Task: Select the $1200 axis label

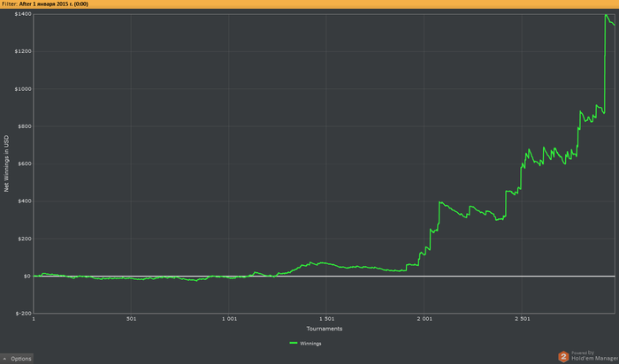Action: point(23,51)
